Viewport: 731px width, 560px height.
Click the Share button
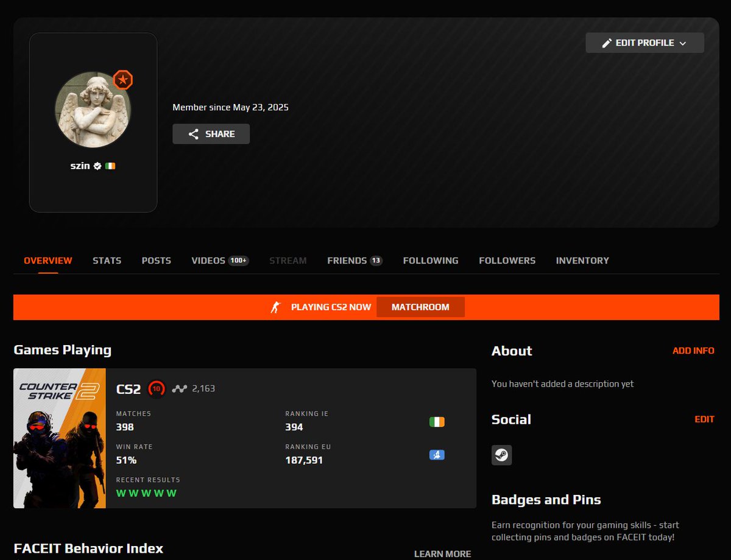coord(211,134)
